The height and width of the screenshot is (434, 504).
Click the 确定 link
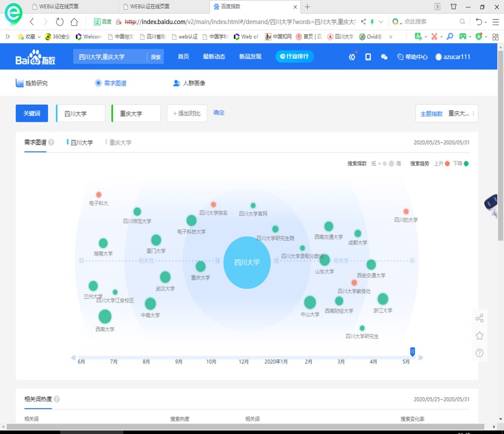[219, 113]
